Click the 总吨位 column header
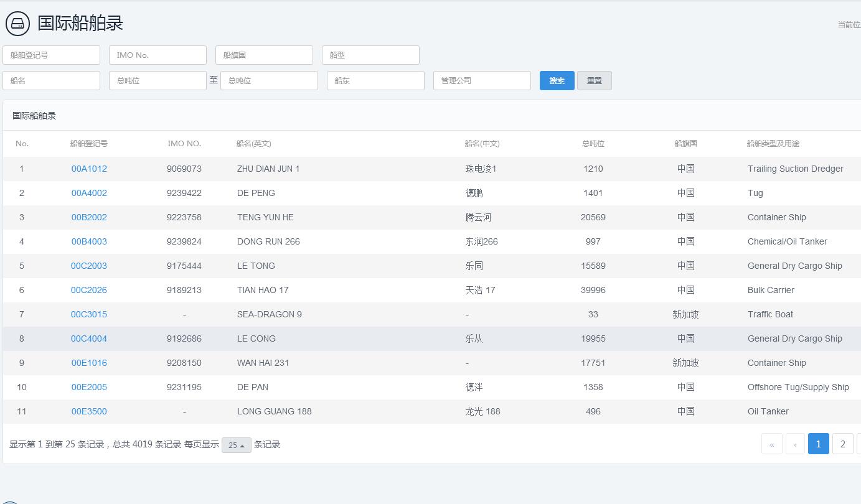Image resolution: width=861 pixels, height=504 pixels. pos(593,144)
